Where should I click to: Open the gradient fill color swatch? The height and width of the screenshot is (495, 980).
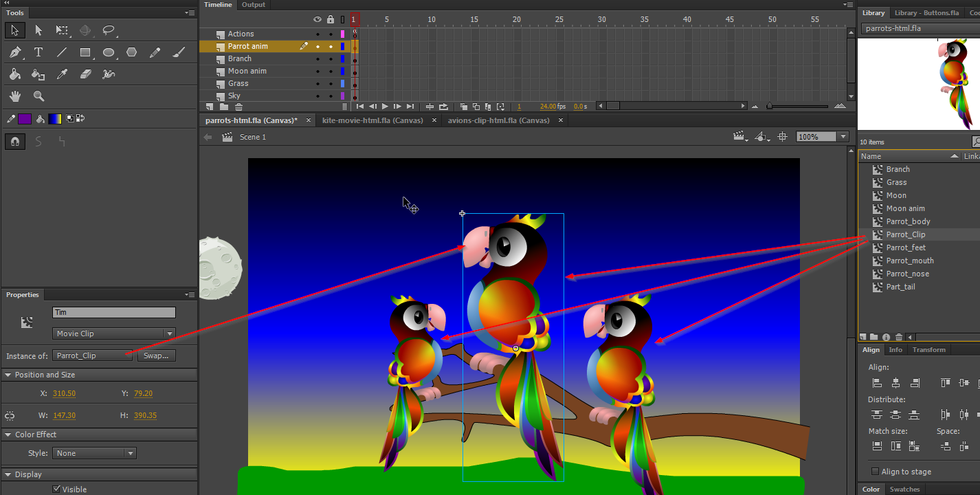55,118
